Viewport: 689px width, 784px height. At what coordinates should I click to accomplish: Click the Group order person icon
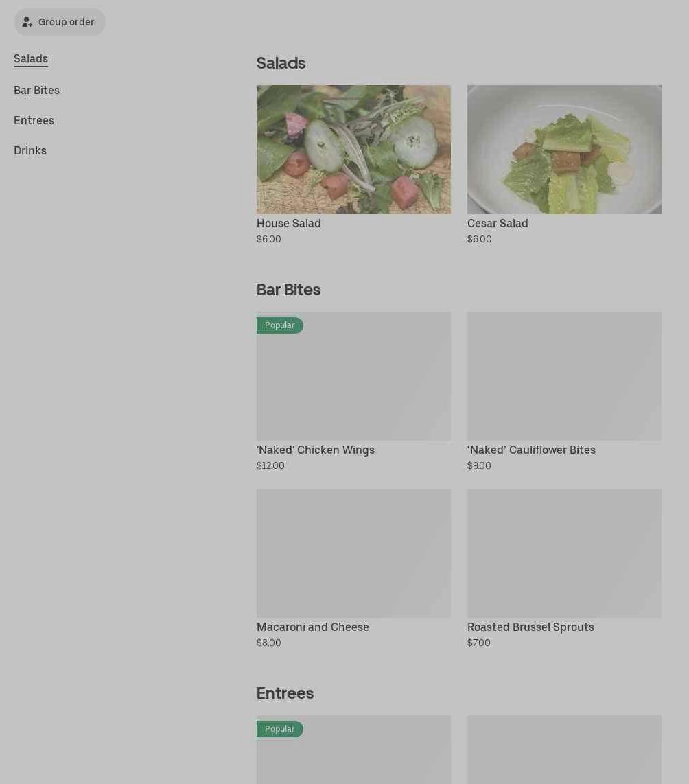[x=27, y=22]
